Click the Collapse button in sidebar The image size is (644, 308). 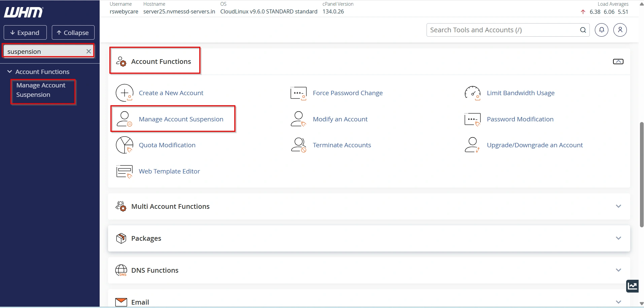click(x=73, y=33)
